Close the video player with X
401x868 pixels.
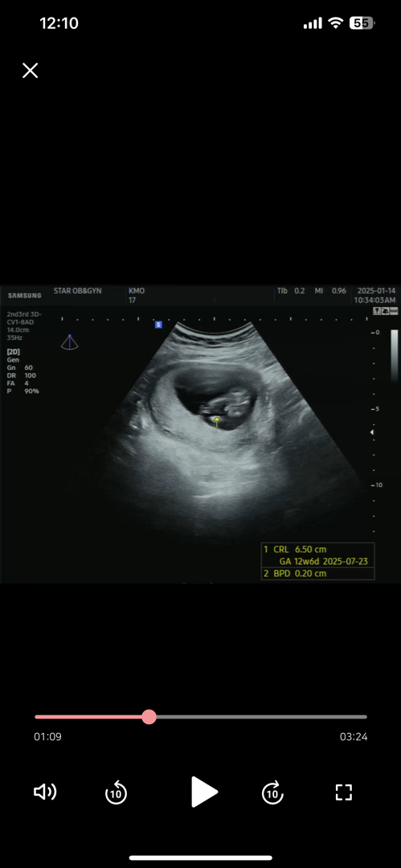click(x=30, y=70)
